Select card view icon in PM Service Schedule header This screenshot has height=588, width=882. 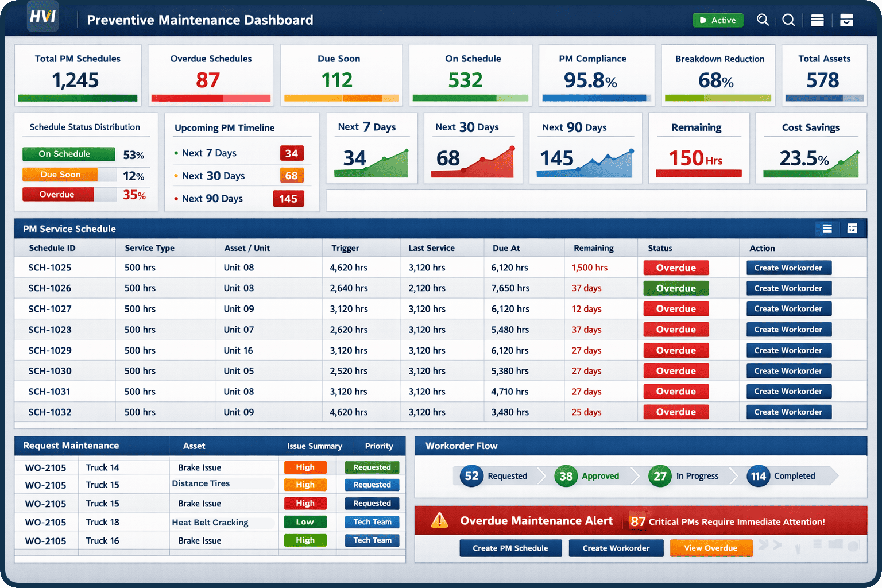tap(852, 228)
